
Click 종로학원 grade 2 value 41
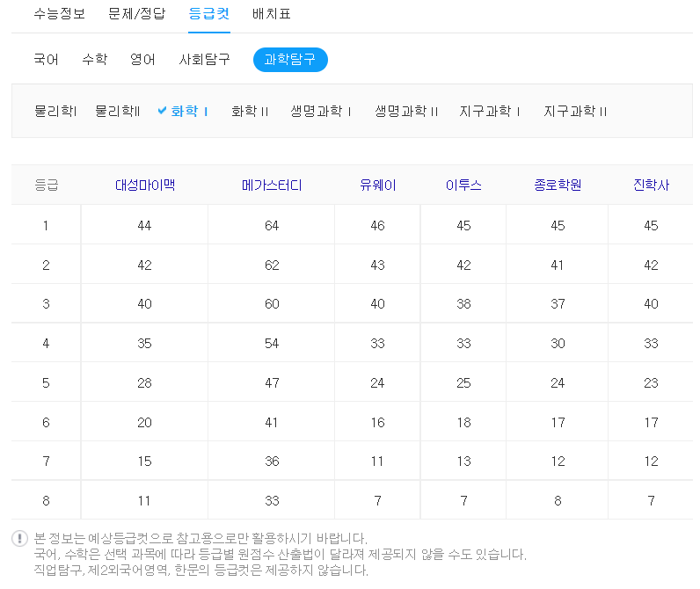click(x=558, y=265)
